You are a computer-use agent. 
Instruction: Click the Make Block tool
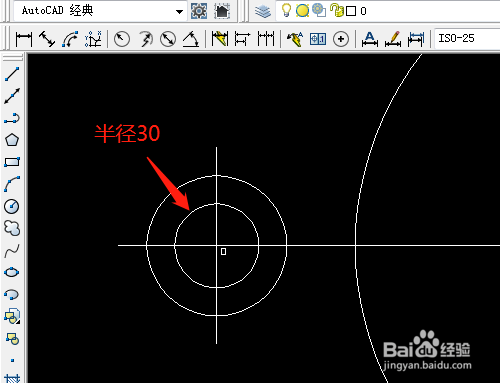[x=12, y=338]
